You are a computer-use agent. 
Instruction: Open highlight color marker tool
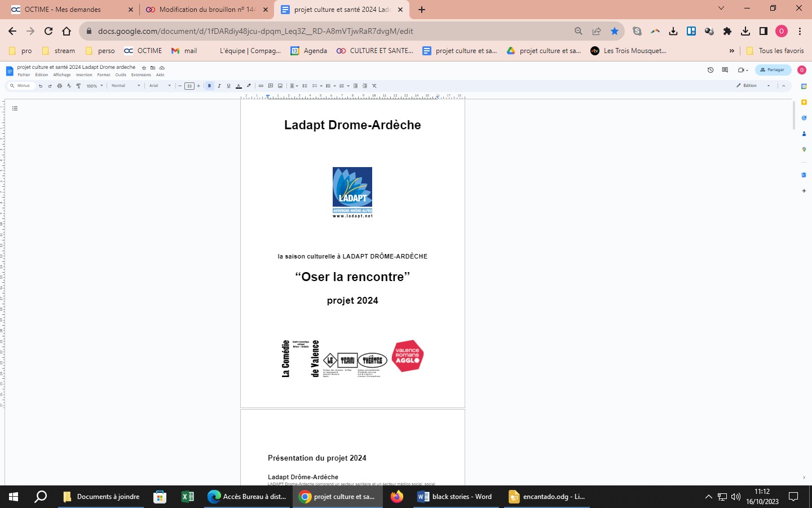(x=249, y=86)
